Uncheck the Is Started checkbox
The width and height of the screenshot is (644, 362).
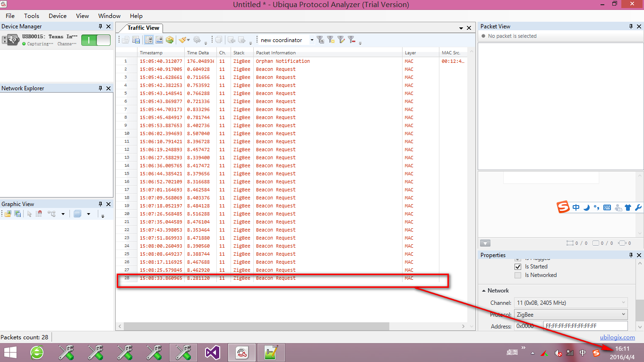coord(518,267)
